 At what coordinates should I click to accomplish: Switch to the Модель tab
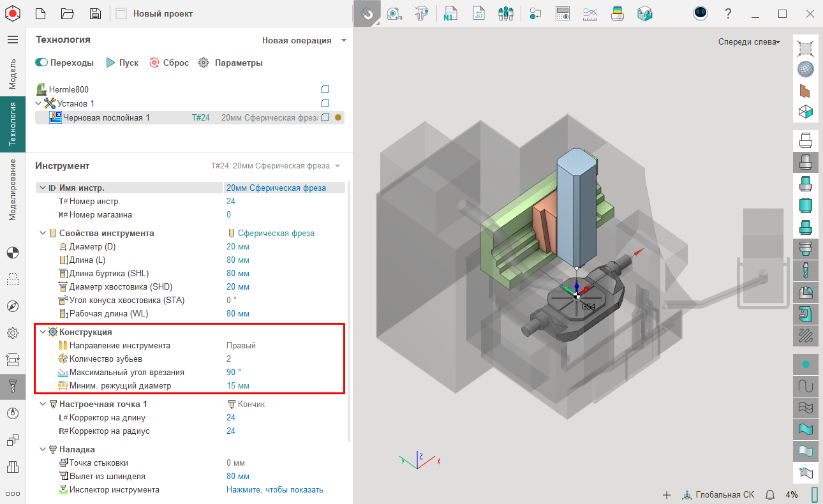point(13,73)
